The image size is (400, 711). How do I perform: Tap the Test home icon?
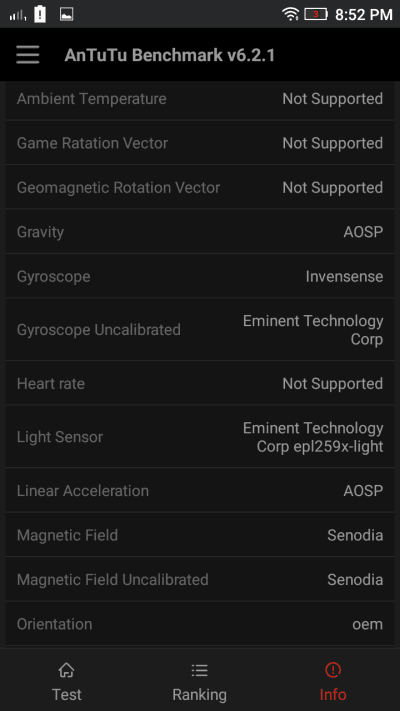coord(67,670)
